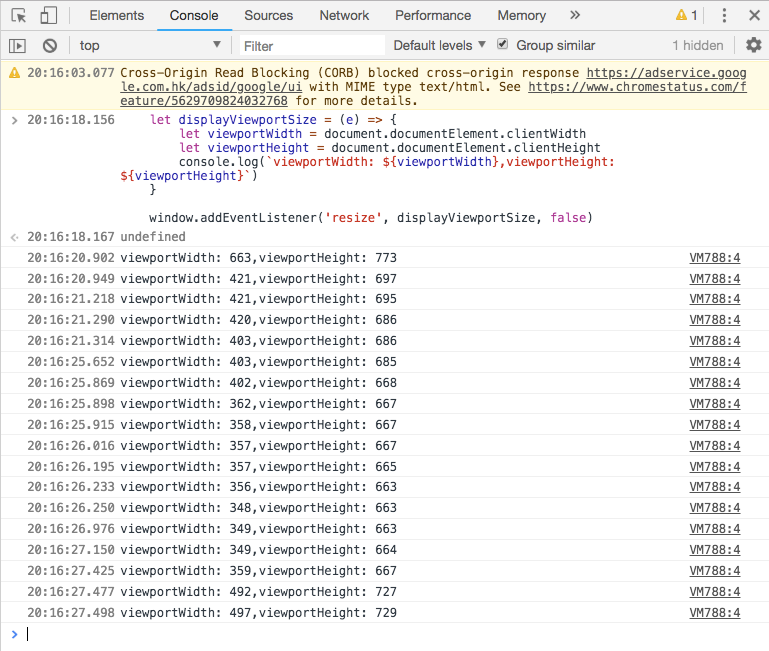Open VM788:4 link for 20:16:26.233 log
The width and height of the screenshot is (769, 651).
[715, 487]
